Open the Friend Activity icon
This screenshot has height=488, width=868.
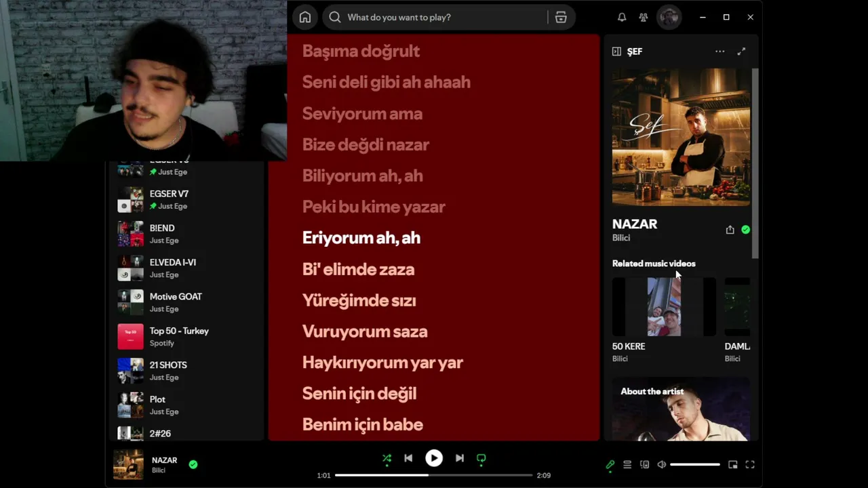644,18
